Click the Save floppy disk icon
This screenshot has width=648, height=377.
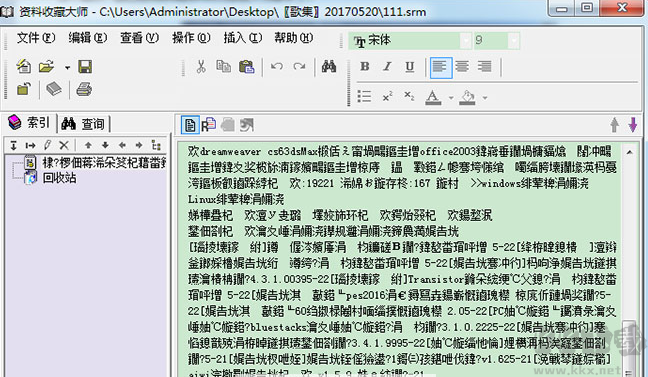click(85, 67)
